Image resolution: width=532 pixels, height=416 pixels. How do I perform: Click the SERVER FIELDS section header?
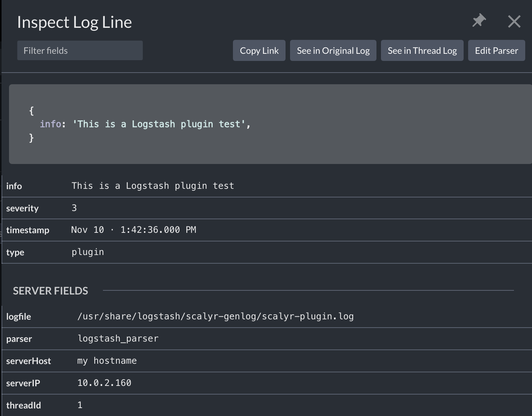point(50,291)
